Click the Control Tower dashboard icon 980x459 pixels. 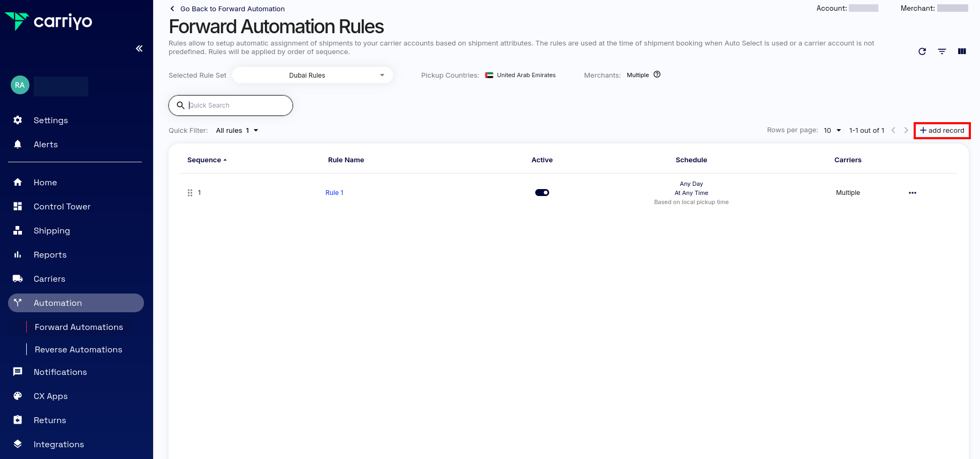(18, 206)
